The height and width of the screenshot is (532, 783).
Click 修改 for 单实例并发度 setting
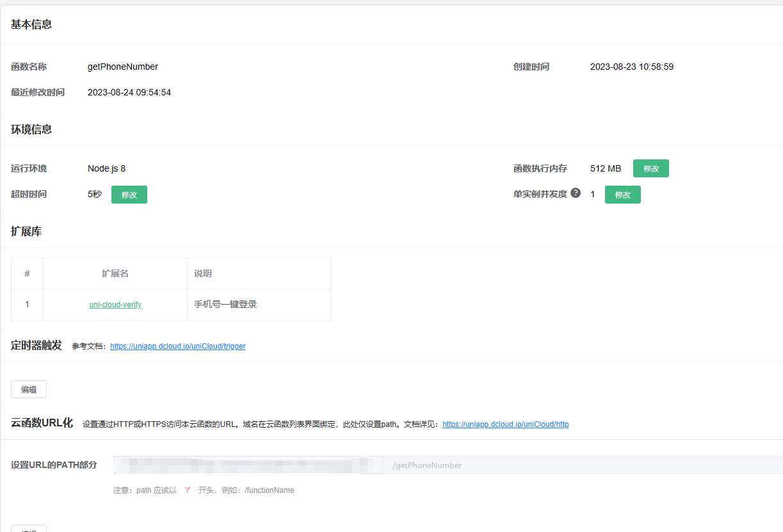[x=622, y=195]
